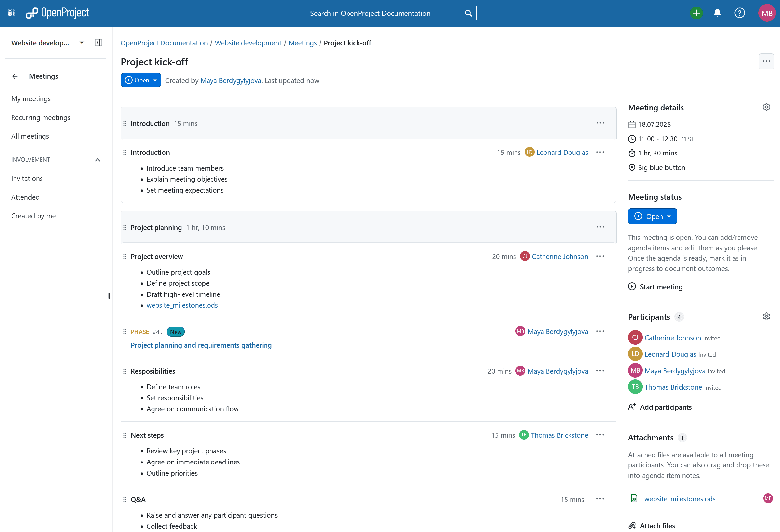Click the green plus create button
Viewport: 780px width, 532px height.
(696, 13)
